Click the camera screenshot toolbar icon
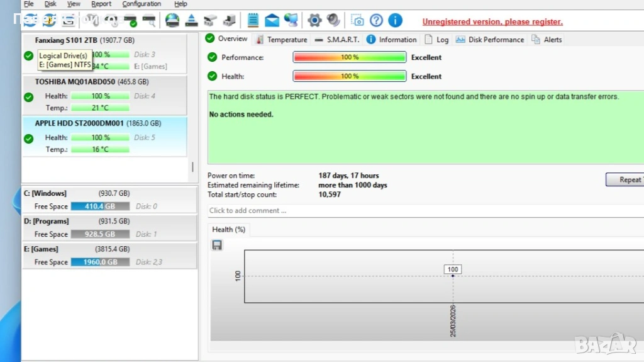 [357, 21]
